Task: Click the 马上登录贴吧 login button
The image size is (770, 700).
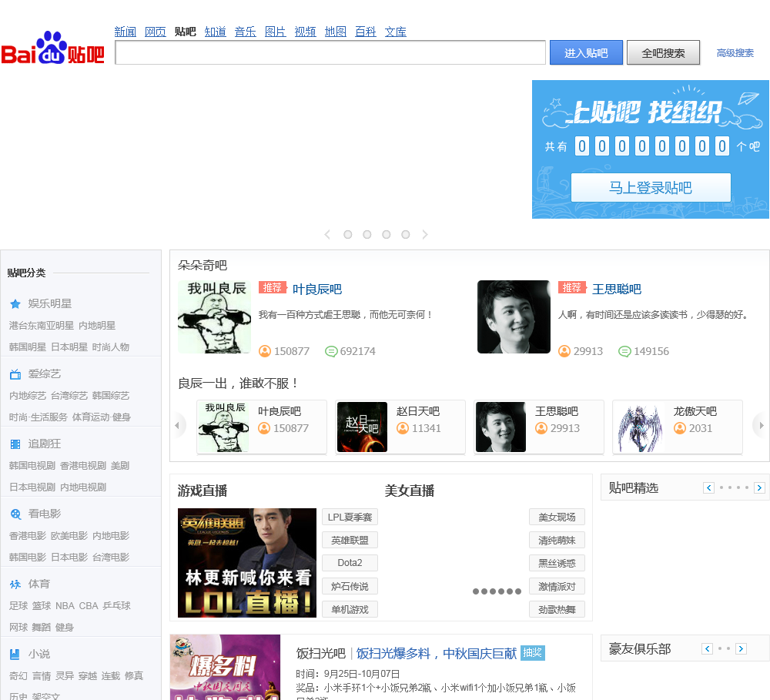Action: coord(651,187)
